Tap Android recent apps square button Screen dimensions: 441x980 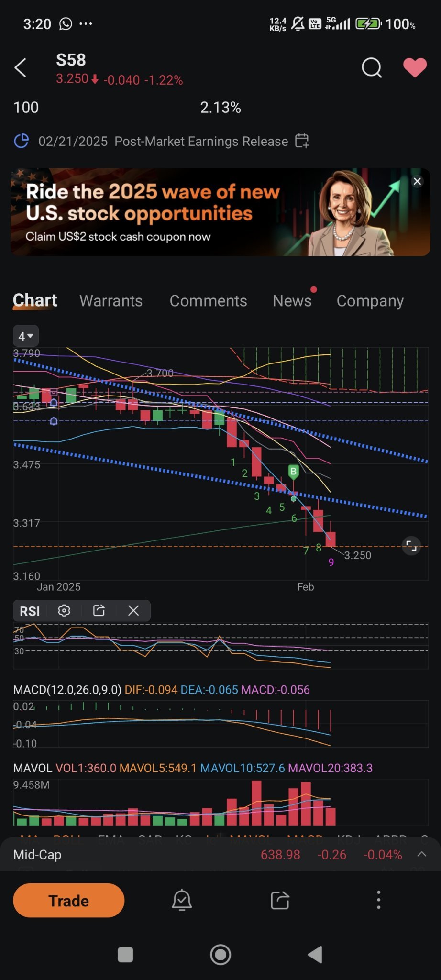[125, 955]
